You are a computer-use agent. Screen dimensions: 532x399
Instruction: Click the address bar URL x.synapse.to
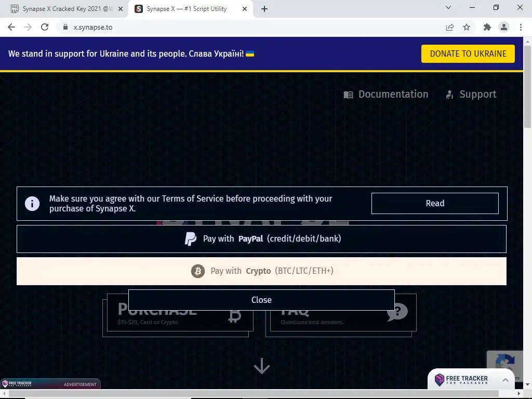pyautogui.click(x=93, y=27)
